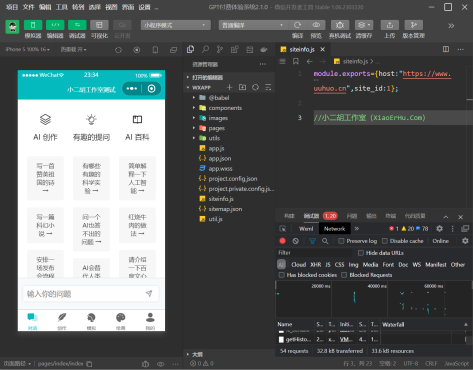Open 版本管理 version control
This screenshot has width=473, height=370.
(413, 25)
